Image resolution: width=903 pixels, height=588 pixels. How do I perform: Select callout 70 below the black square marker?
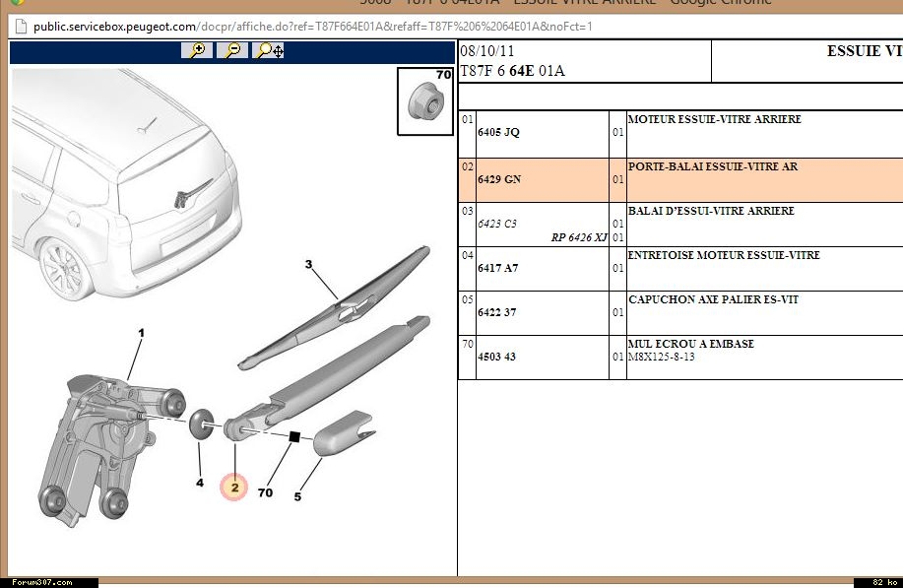coord(265,492)
